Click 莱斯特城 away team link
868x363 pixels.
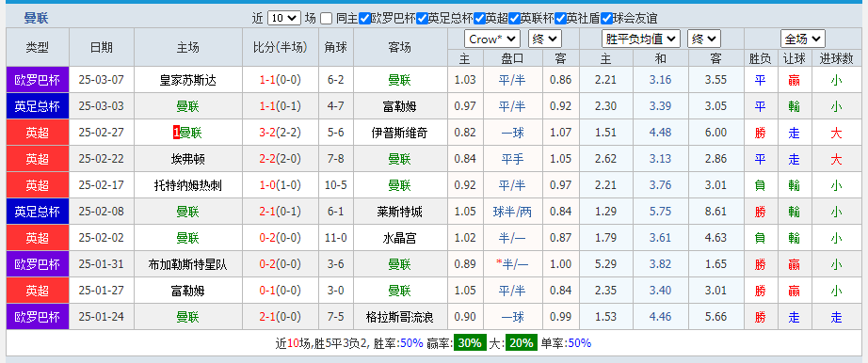tap(400, 212)
